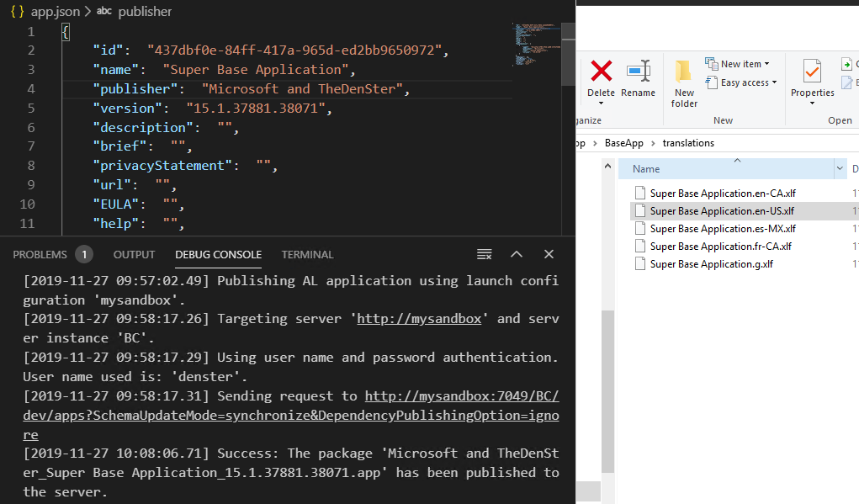
Task: Switch to the PROBLEMS tab
Action: coord(40,255)
